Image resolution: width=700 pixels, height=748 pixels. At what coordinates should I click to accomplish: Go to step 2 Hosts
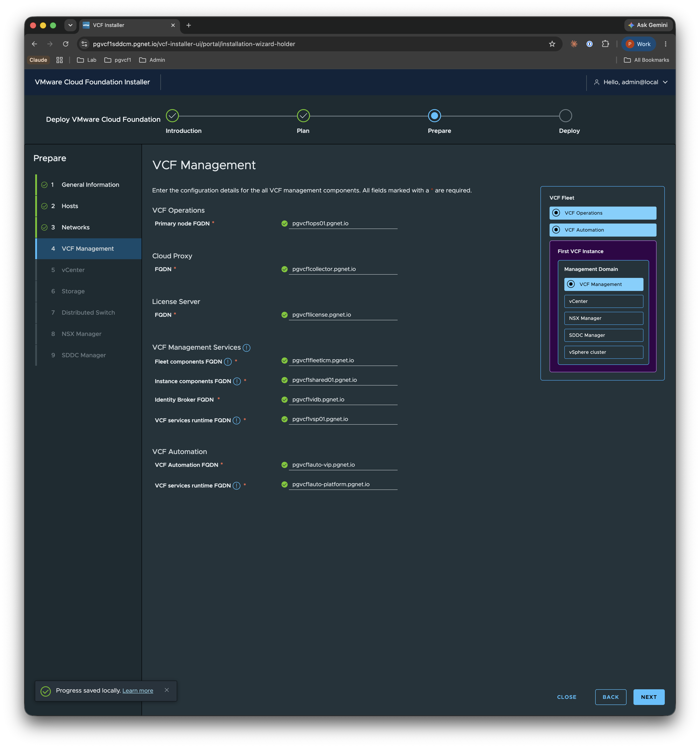click(x=89, y=206)
